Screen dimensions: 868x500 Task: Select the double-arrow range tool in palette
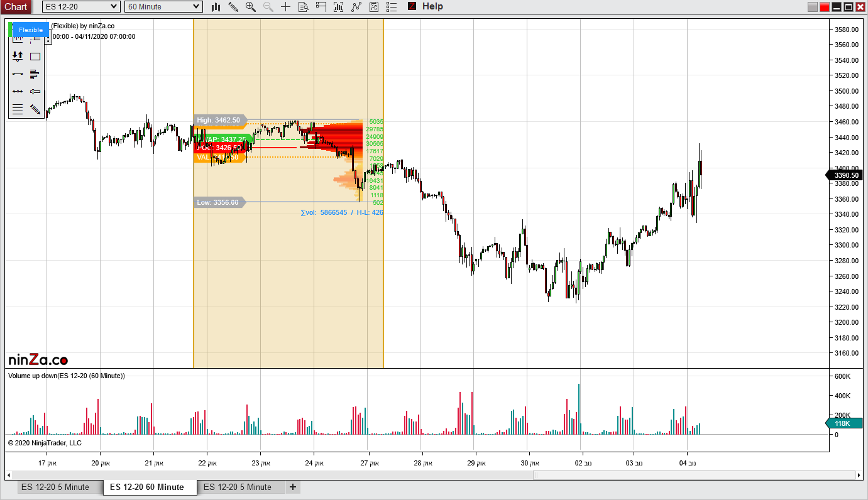[18, 91]
